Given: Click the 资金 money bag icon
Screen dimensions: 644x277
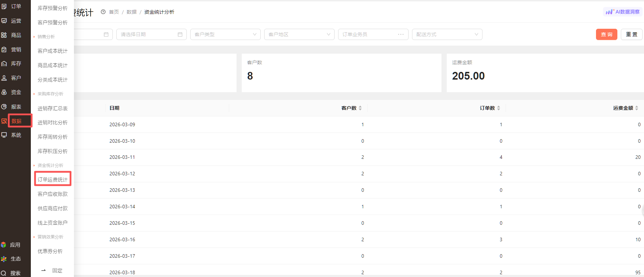Looking at the screenshot, I should point(4,92).
